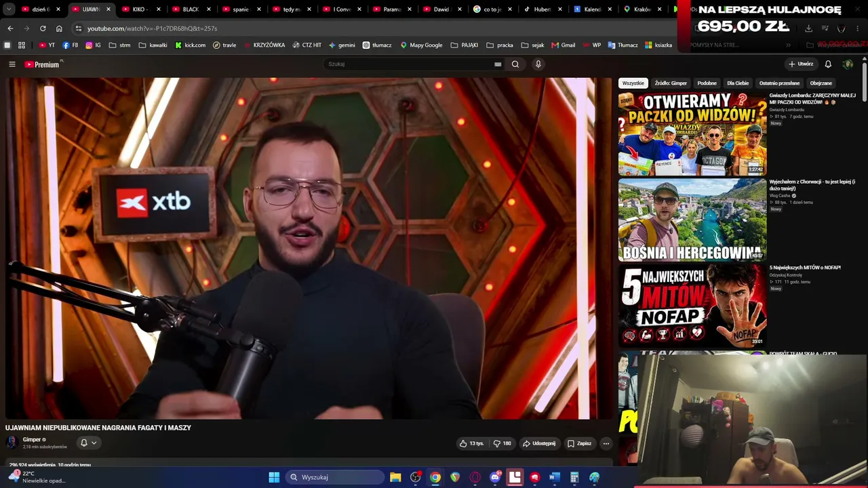Go back using the browser back arrow
The height and width of the screenshot is (488, 868).
tap(10, 28)
